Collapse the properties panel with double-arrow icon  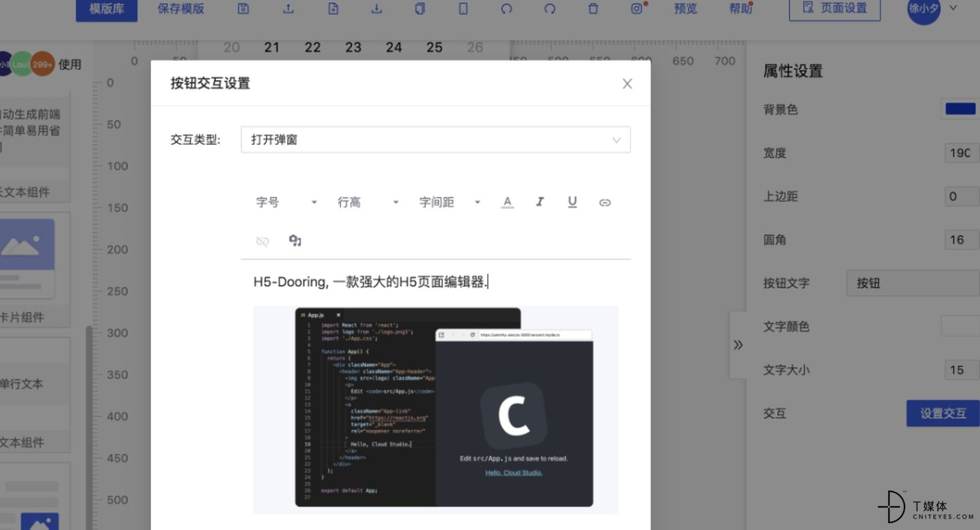click(738, 345)
